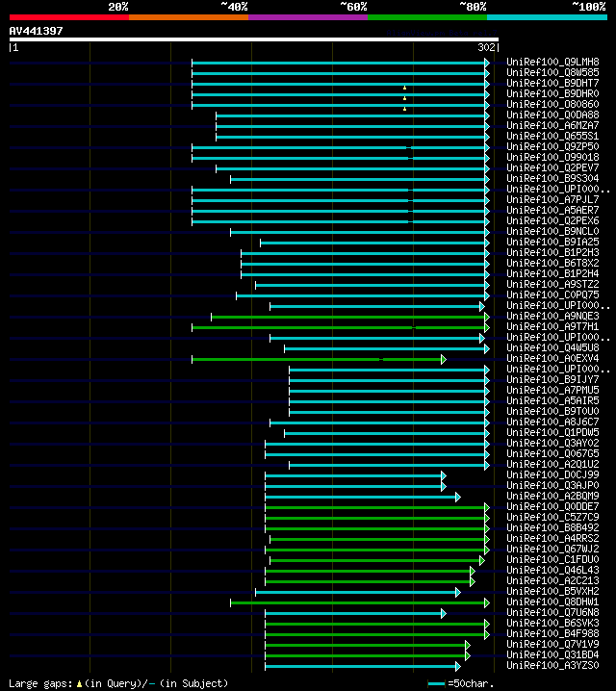Click the UniRef100_Q8DHW1 entry
Image resolution: width=616 pixels, height=691 pixels.
[552, 601]
